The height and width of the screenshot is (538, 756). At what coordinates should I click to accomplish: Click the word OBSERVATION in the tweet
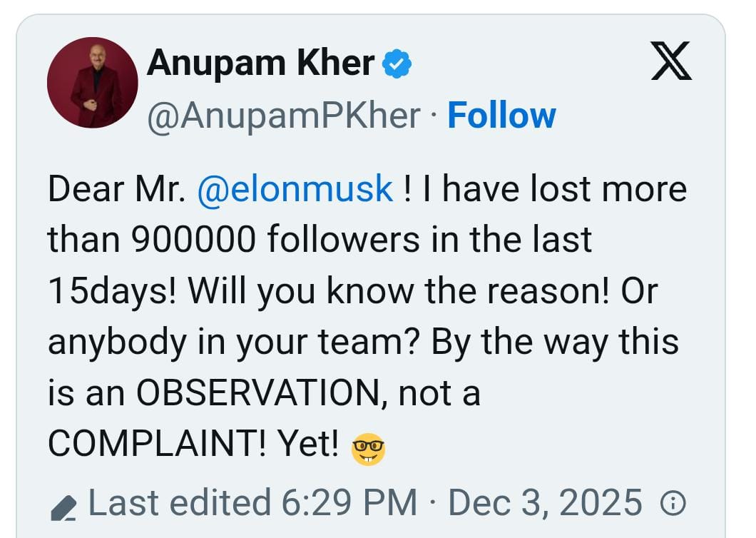tap(258, 393)
